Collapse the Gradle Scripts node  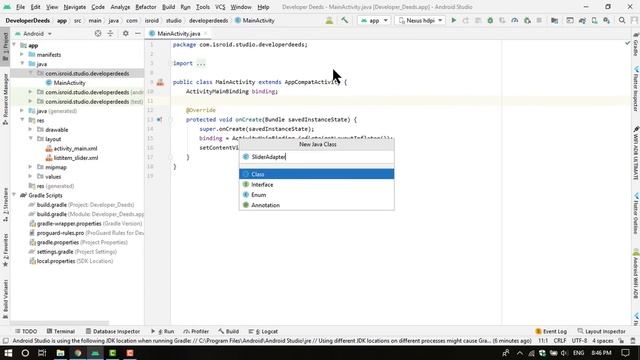(14, 196)
